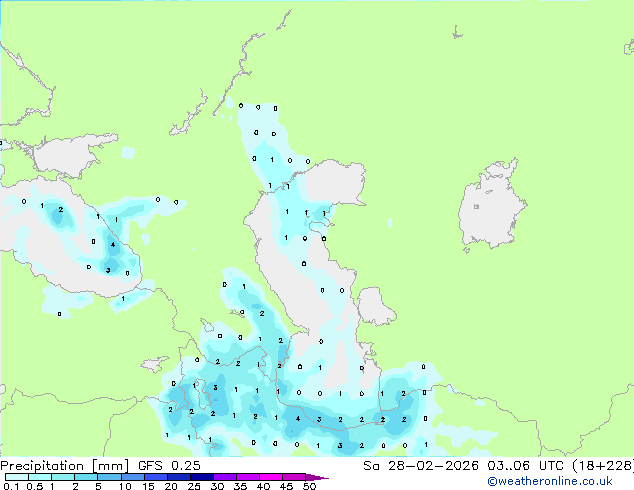
Task: Open the weatheronline.co.uk copyright link
Action: [549, 481]
